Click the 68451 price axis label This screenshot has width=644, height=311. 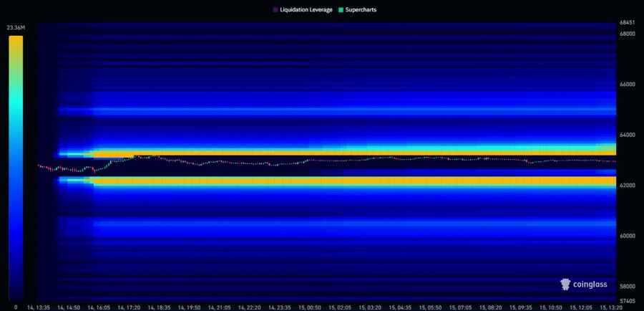pos(626,23)
